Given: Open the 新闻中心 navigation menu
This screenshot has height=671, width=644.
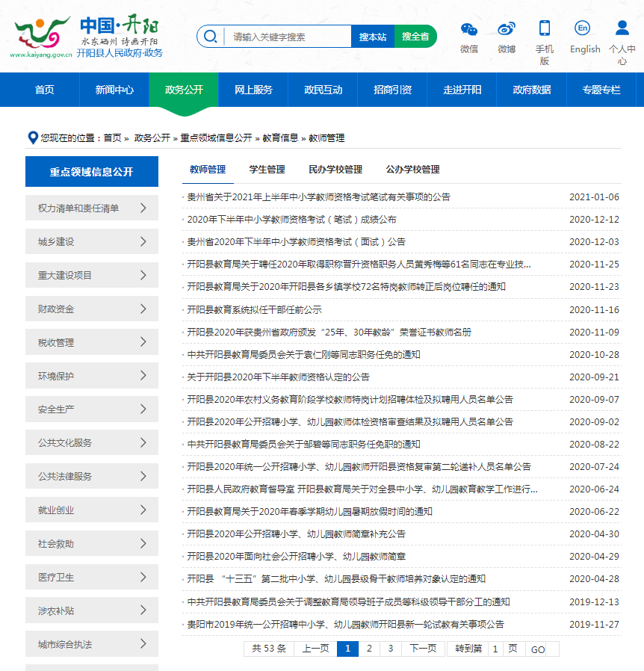Looking at the screenshot, I should (x=114, y=90).
